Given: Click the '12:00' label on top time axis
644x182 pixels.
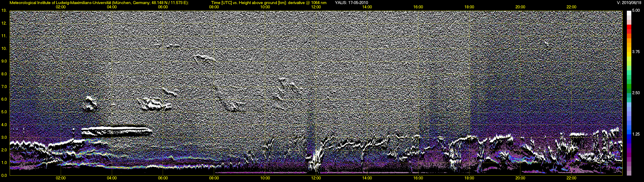Looking at the screenshot, I should click(x=316, y=7).
